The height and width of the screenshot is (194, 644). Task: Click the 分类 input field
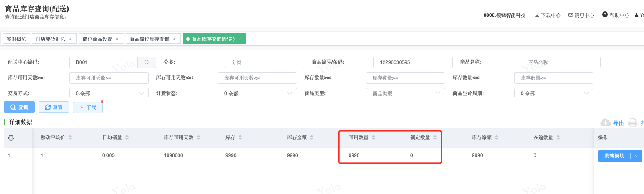coord(264,62)
